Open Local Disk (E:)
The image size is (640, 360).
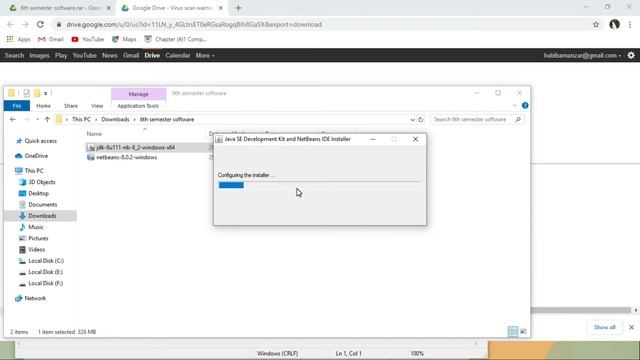coord(45,272)
